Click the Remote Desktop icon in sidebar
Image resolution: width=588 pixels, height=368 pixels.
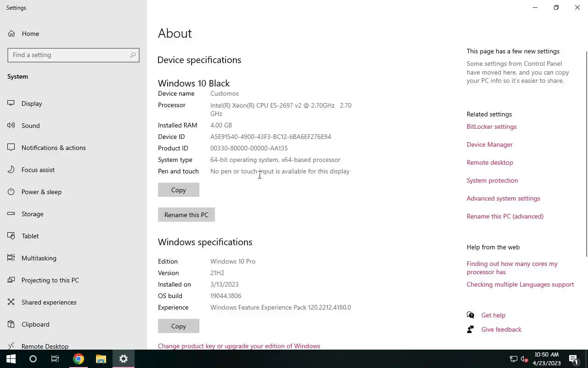[x=11, y=346]
